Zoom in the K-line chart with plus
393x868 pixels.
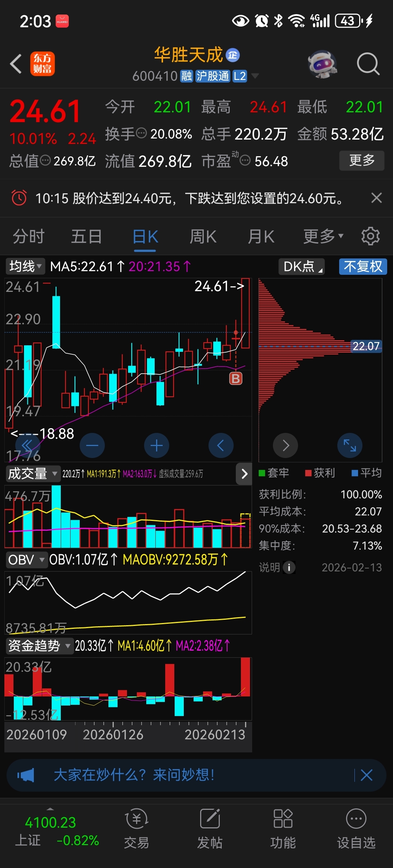coord(156,445)
